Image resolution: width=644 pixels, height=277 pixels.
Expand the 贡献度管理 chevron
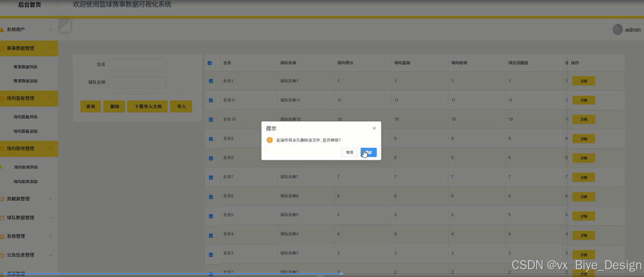click(x=51, y=199)
